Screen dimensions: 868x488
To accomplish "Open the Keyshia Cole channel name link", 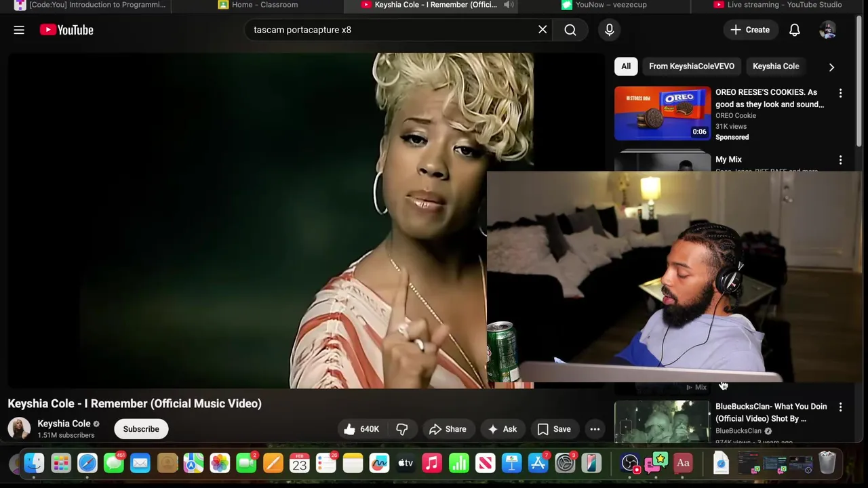I will 64,424.
